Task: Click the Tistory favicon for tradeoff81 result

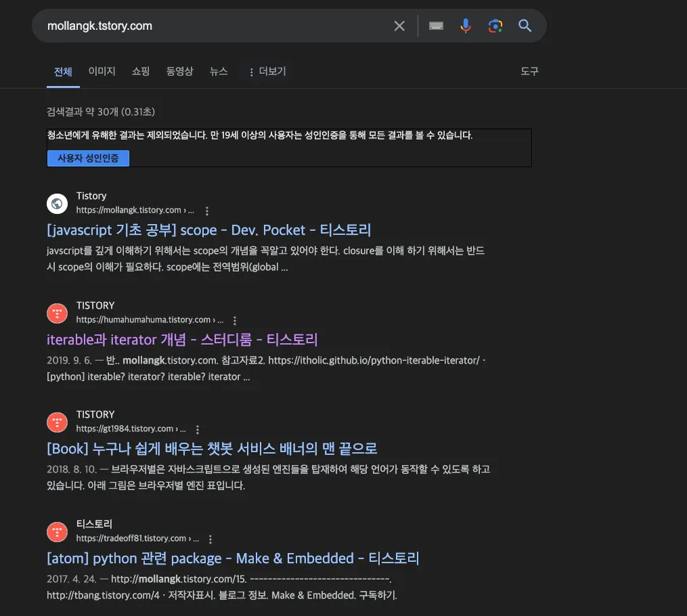Action: (57, 532)
